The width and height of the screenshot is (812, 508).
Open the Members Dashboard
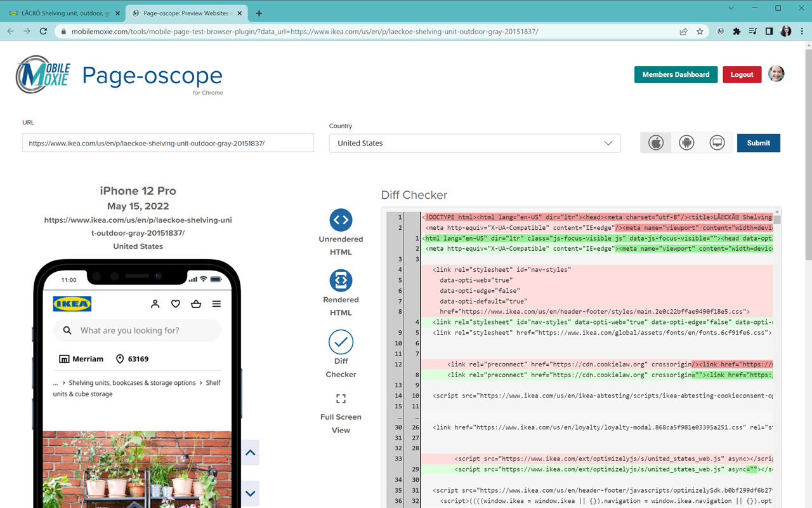coord(676,74)
